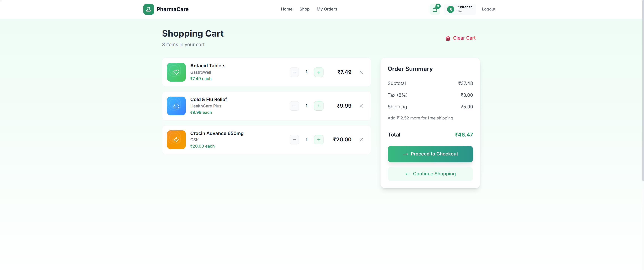
Task: Click the Total ₹46.47 amount
Action: 464,135
